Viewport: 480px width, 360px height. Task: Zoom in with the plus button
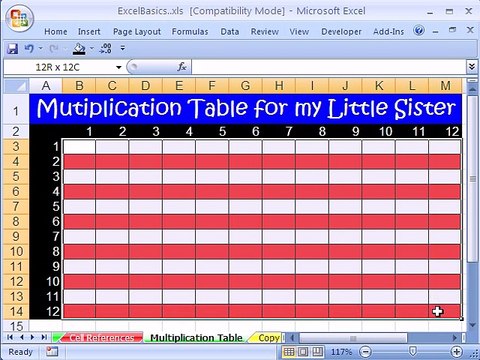456,352
